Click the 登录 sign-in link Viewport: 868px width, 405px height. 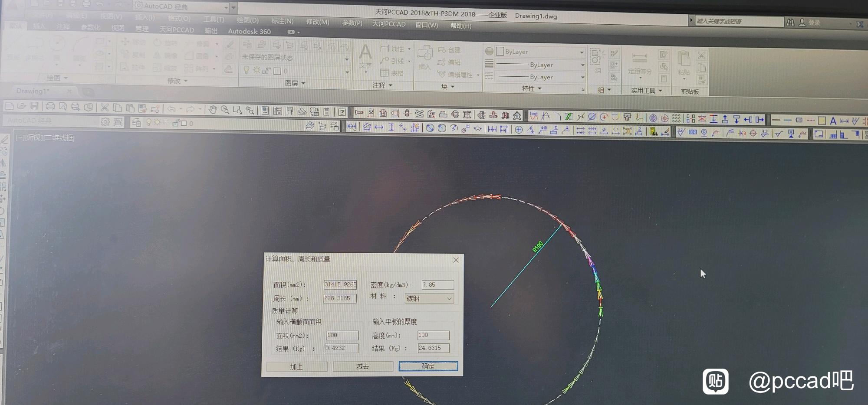814,23
